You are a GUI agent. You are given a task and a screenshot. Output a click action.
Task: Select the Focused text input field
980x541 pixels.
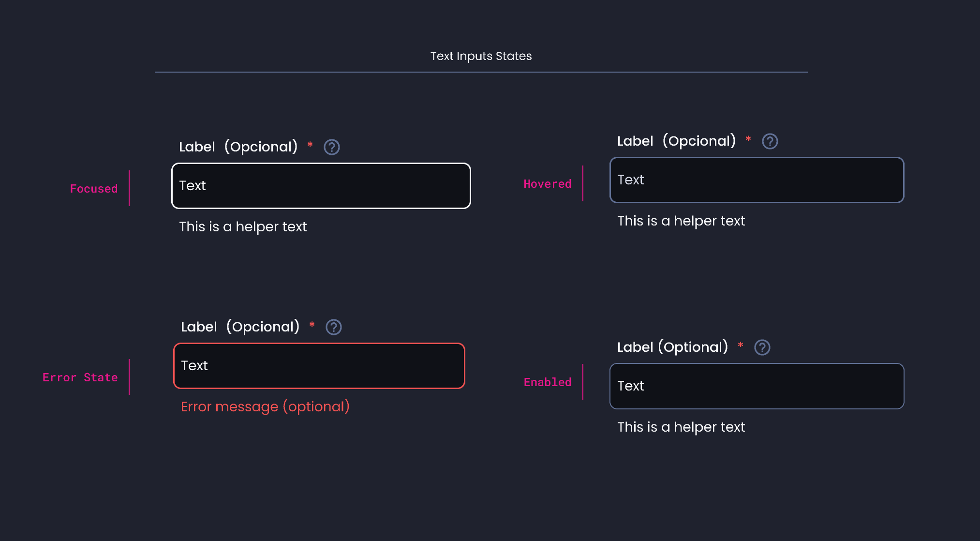[321, 186]
